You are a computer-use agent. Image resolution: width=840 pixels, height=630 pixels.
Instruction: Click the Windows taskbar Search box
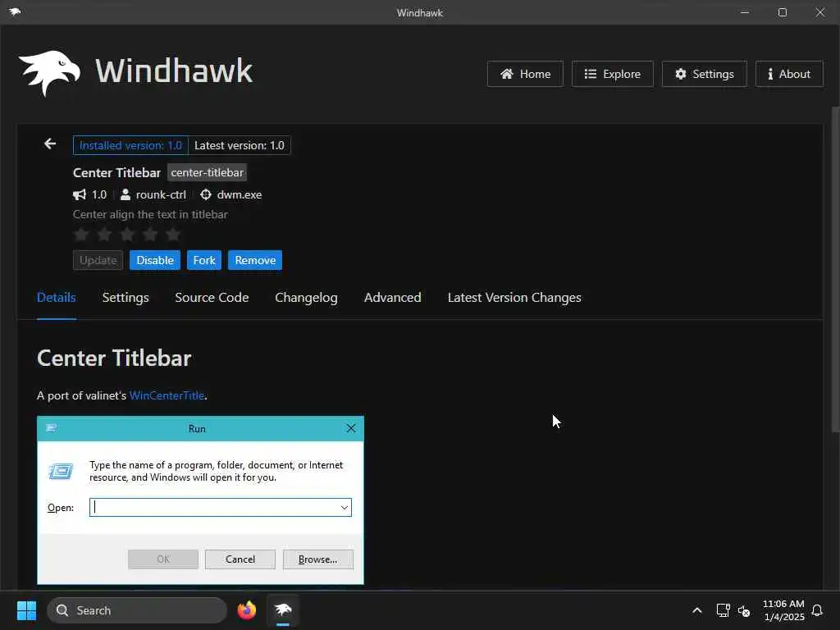137,610
